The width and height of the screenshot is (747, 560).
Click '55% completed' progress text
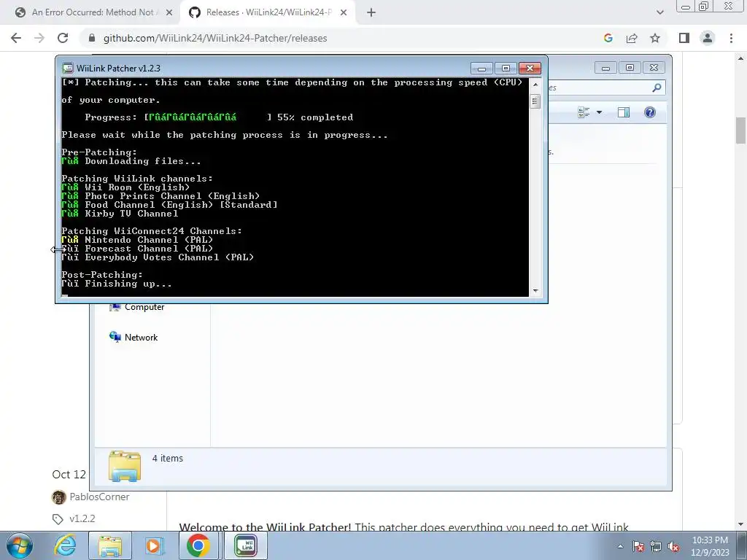tap(315, 117)
